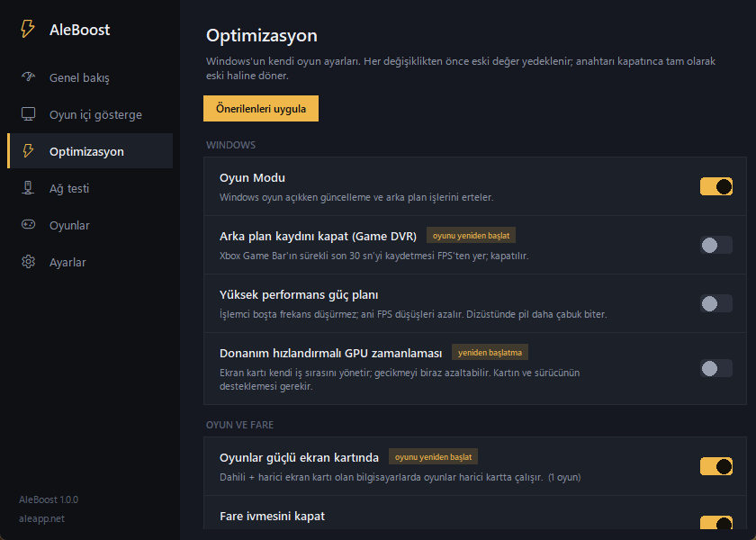Click the Önerilenleri uygula button
Viewport: 756px width, 540px height.
coord(261,109)
